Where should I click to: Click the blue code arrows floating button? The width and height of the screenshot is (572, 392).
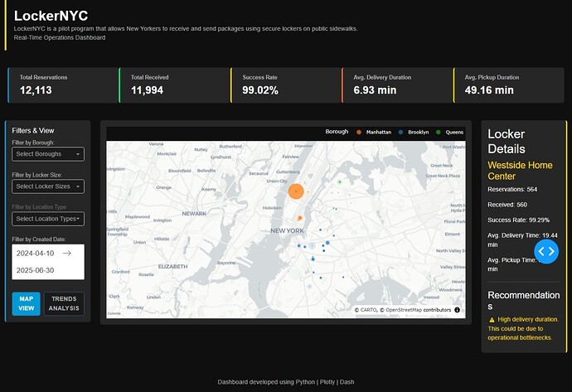[x=546, y=251]
